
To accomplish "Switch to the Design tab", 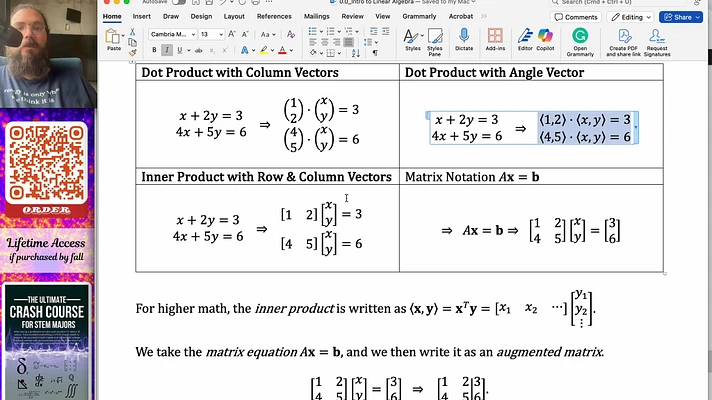I will click(x=201, y=16).
